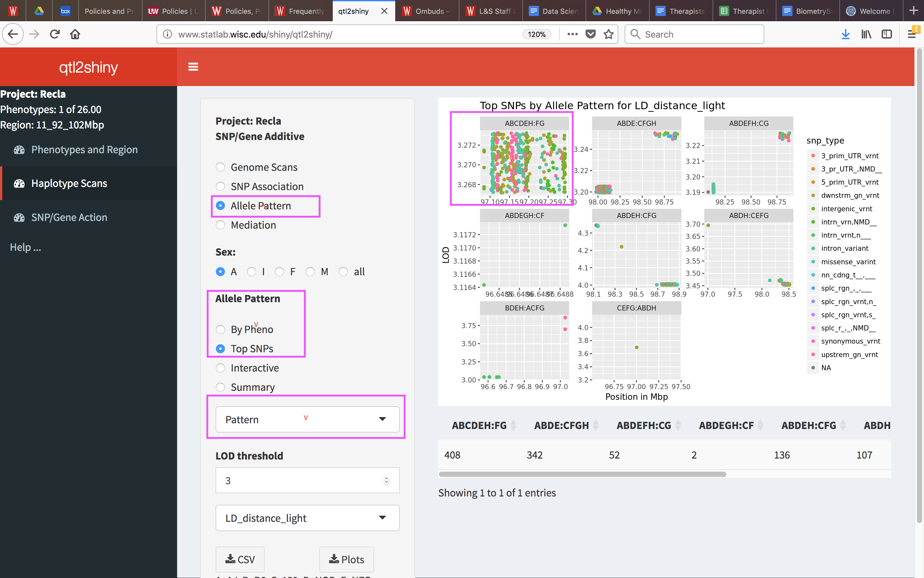Image resolution: width=924 pixels, height=578 pixels.
Task: Show site information icon in address bar
Action: click(x=167, y=34)
